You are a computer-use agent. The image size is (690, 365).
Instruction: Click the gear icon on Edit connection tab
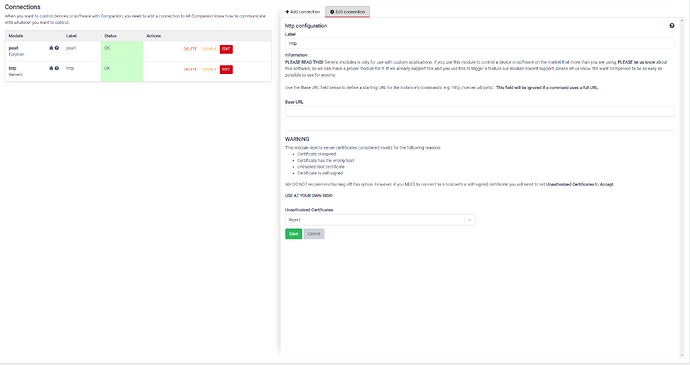tap(332, 12)
